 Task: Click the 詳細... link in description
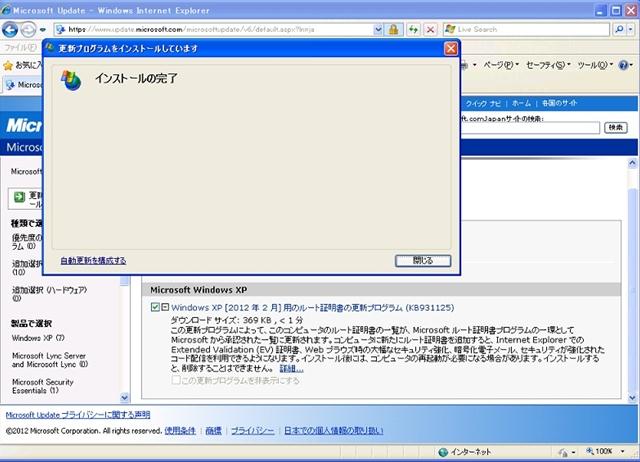click(x=291, y=369)
